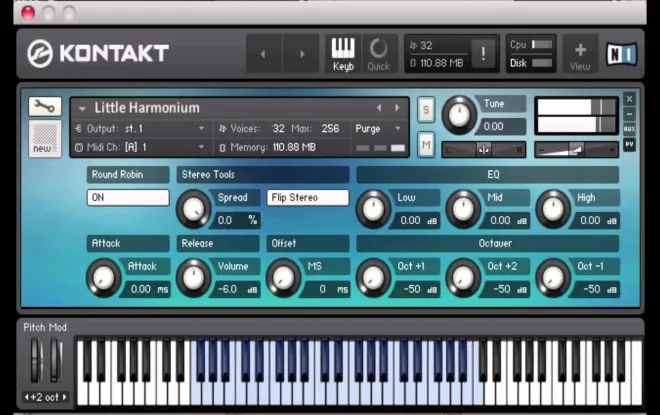Click the EQ section header
Screen dimensions: 660x415
pyautogui.click(x=488, y=175)
